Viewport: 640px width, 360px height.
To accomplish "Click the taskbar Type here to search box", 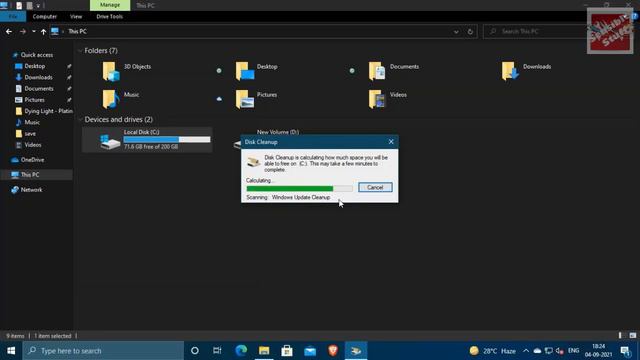I will click(x=103, y=351).
